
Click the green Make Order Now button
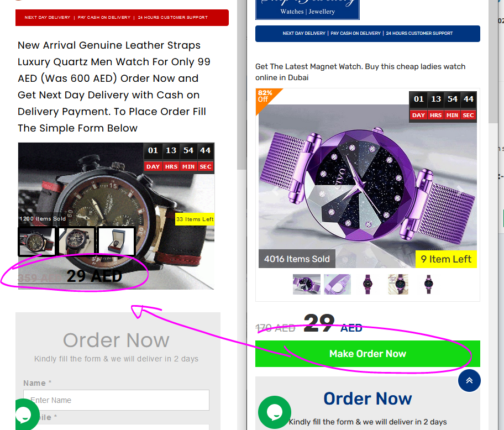368,354
